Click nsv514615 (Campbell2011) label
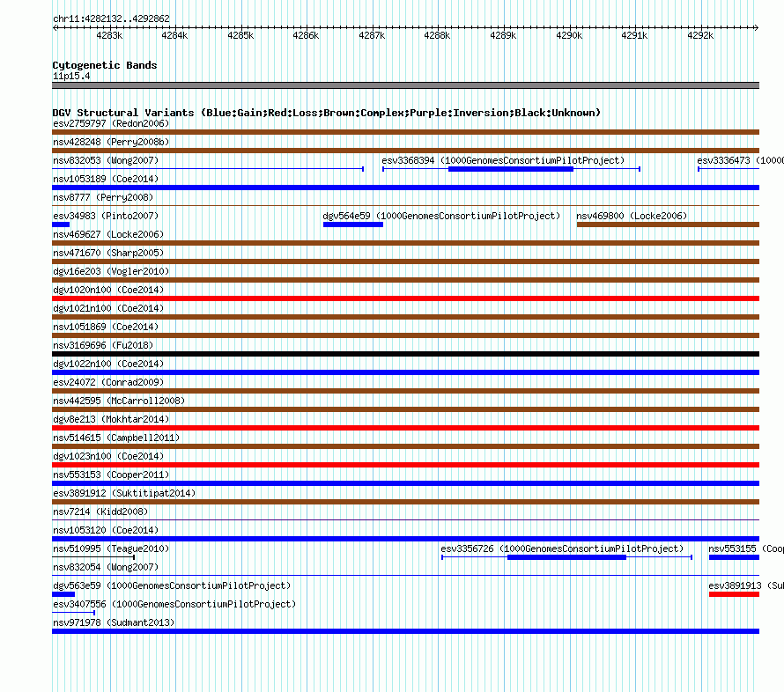This screenshot has width=784, height=692. click(116, 438)
